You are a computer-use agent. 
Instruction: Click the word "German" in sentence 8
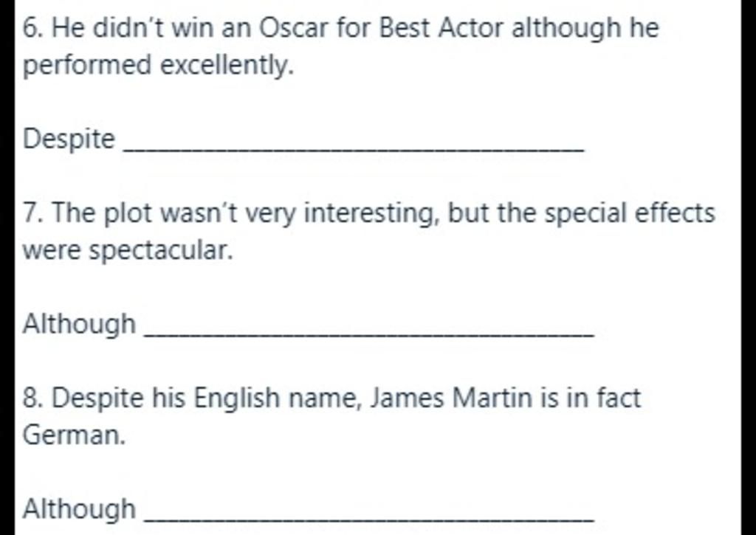(x=71, y=435)
